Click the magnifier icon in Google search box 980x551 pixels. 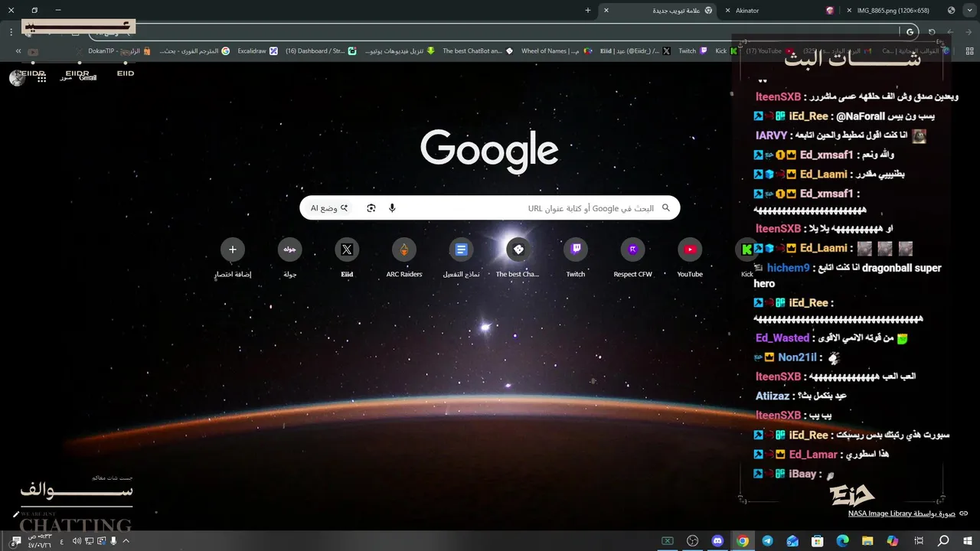point(665,208)
